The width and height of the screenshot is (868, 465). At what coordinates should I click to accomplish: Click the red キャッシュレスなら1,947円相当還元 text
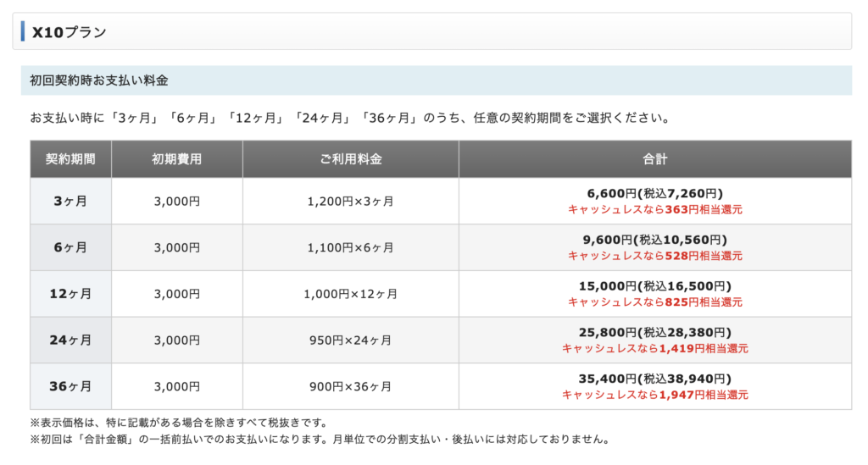point(655,395)
